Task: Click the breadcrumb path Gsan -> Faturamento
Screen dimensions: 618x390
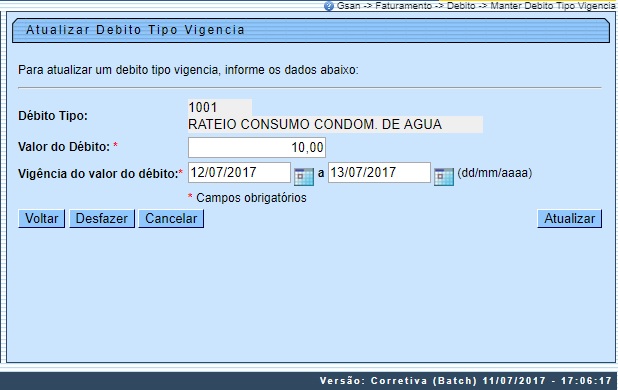Action: [x=384, y=6]
